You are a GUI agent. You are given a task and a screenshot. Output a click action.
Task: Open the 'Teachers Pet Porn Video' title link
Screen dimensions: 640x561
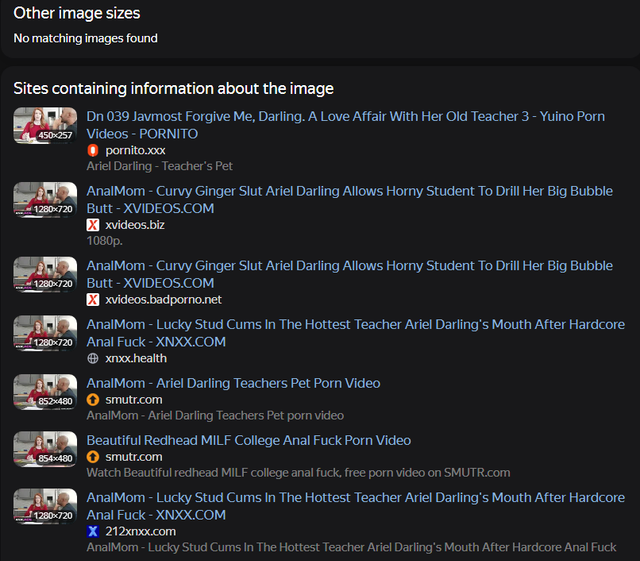[233, 383]
